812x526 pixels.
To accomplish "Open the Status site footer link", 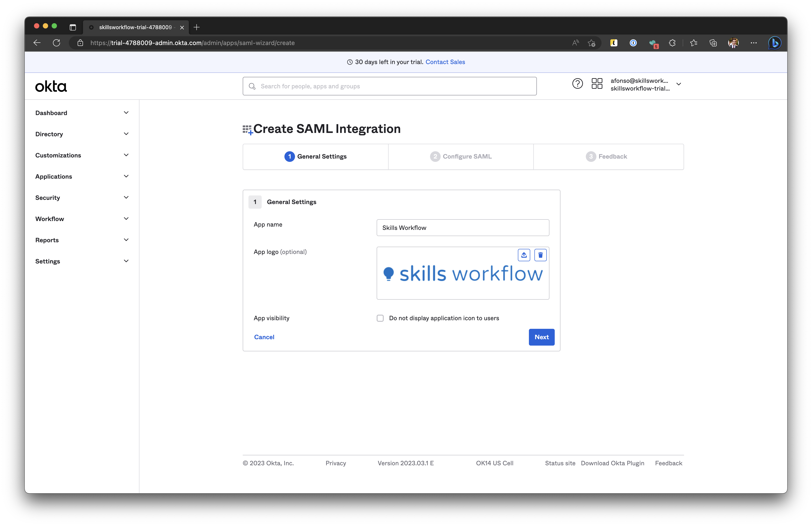I will tap(560, 463).
